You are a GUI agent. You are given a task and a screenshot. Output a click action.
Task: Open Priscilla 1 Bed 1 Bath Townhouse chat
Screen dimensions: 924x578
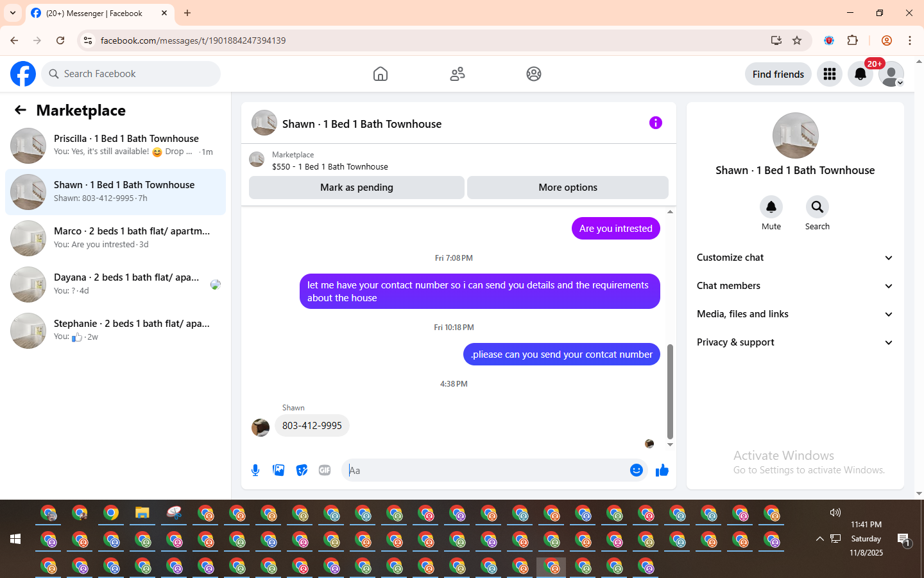[116, 146]
